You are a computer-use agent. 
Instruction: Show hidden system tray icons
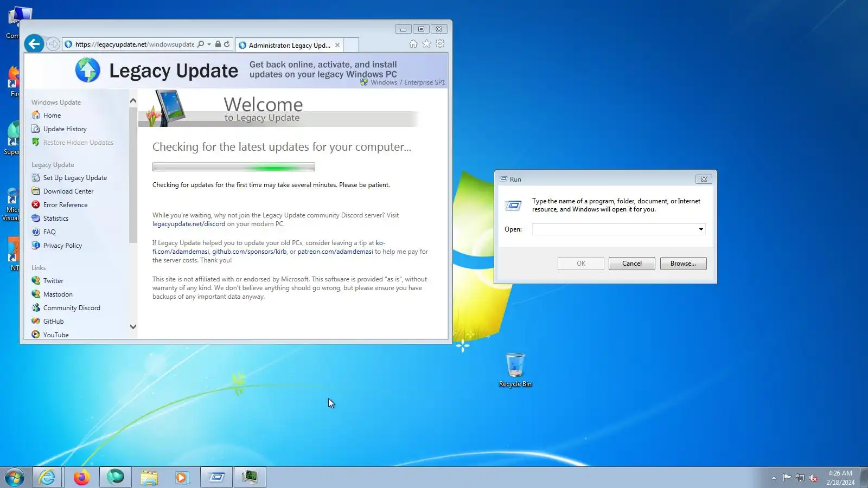click(774, 478)
